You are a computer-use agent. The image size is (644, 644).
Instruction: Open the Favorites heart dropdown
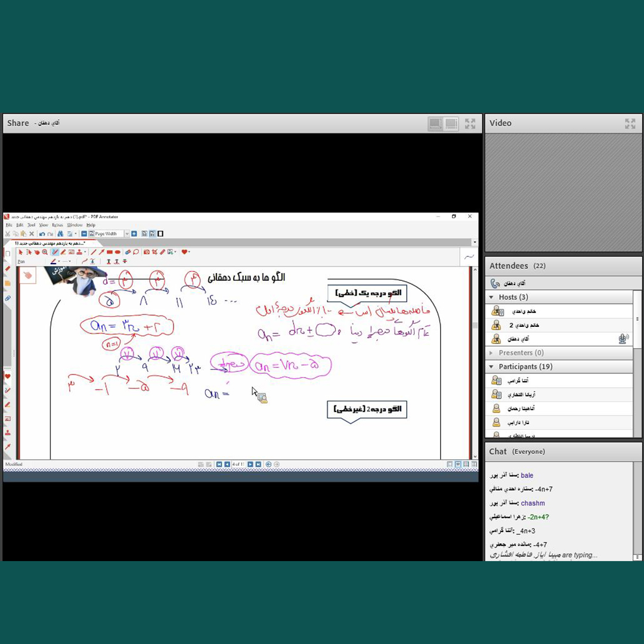click(x=190, y=252)
